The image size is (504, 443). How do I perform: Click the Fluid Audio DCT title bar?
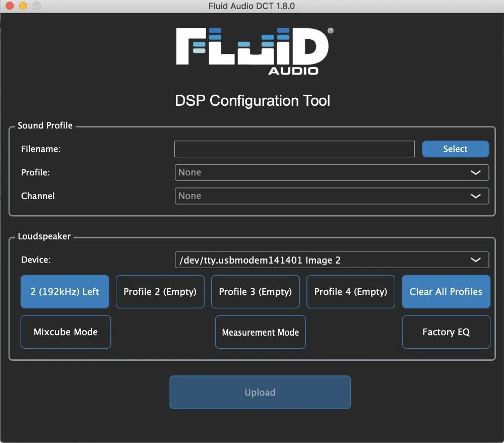tap(252, 6)
